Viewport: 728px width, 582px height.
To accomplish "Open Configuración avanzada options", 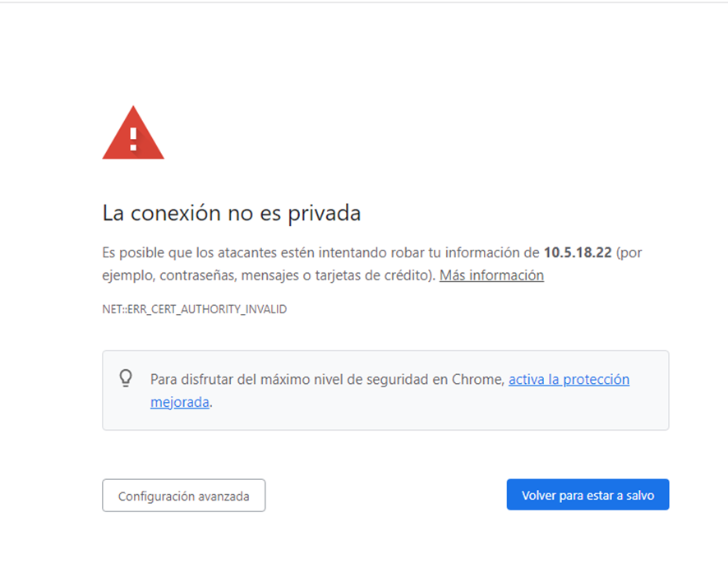I will click(x=184, y=496).
